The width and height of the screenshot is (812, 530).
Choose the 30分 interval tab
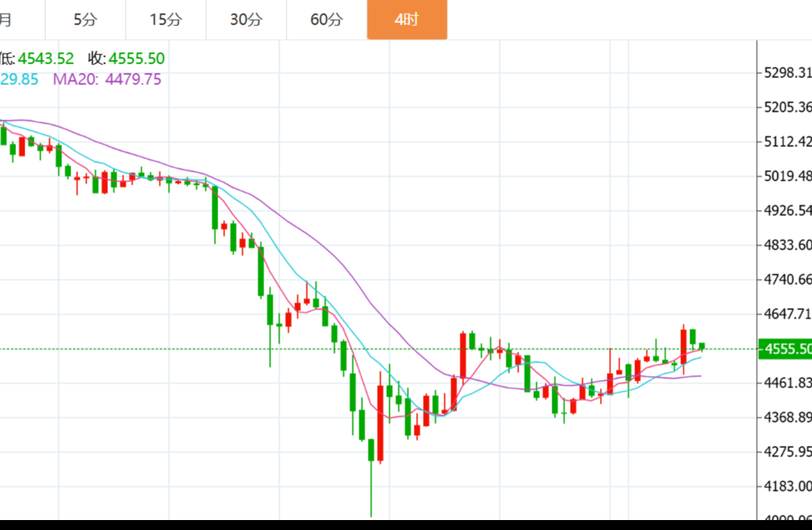click(246, 20)
